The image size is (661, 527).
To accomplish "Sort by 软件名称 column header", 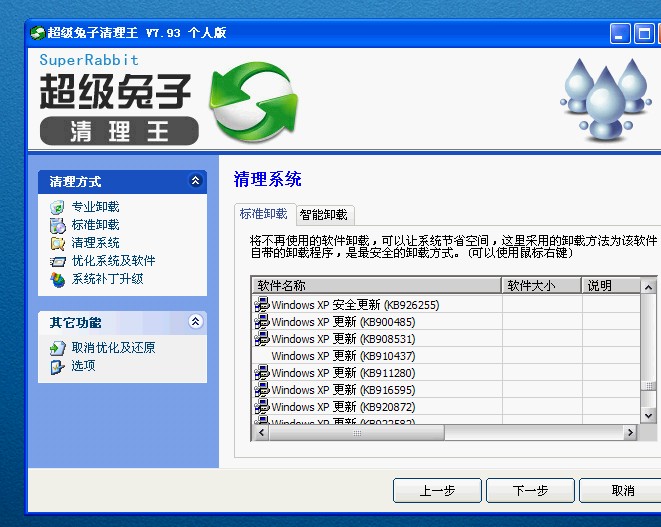I will point(376,285).
